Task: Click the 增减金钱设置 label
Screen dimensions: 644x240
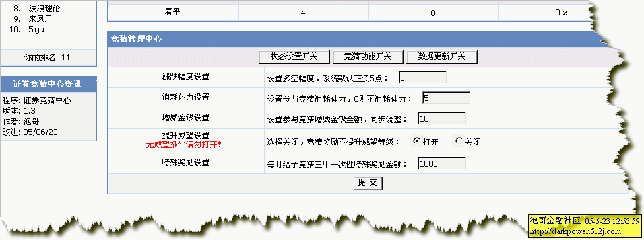Action: tap(185, 118)
